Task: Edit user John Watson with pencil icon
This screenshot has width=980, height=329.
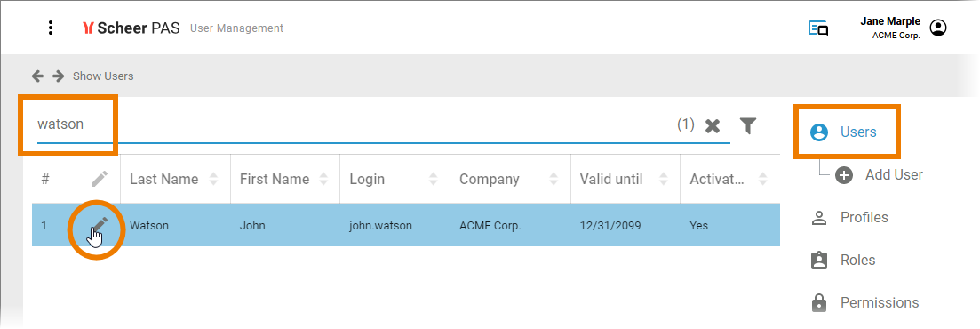Action: (100, 225)
